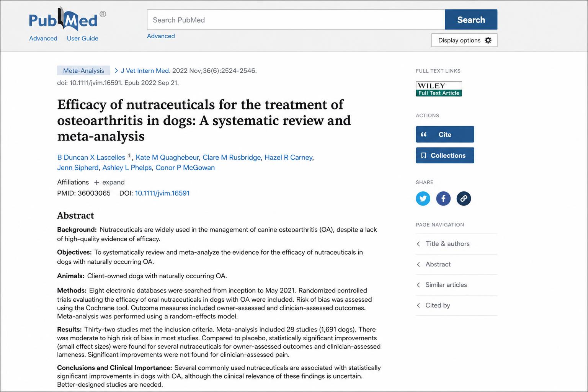Viewport: 588px width, 392px height.
Task: Copy the permalink via link icon
Action: pos(464,198)
